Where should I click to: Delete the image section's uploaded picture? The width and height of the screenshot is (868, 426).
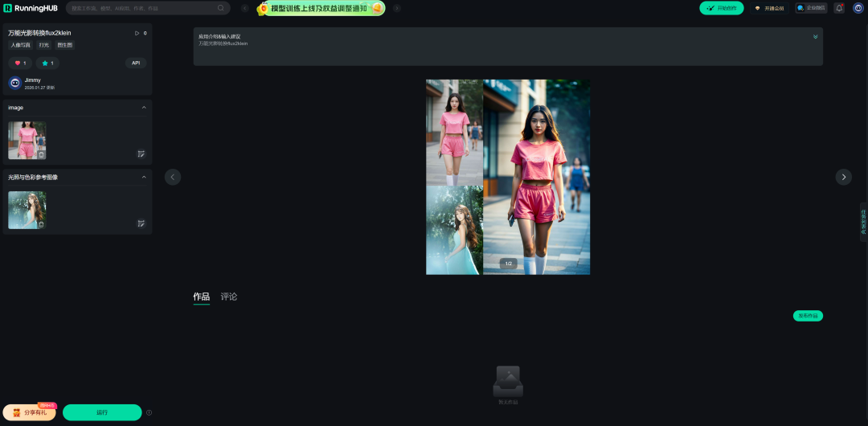pyautogui.click(x=41, y=154)
